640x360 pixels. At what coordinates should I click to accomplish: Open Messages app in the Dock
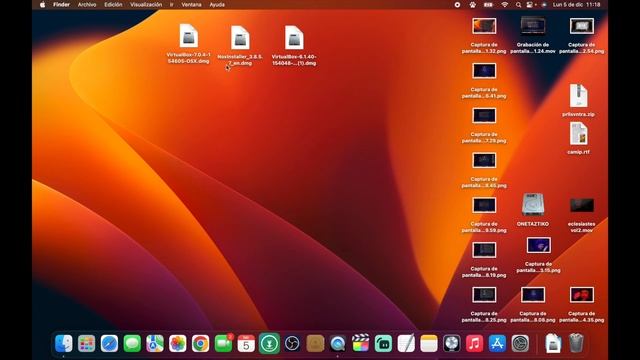(x=132, y=344)
